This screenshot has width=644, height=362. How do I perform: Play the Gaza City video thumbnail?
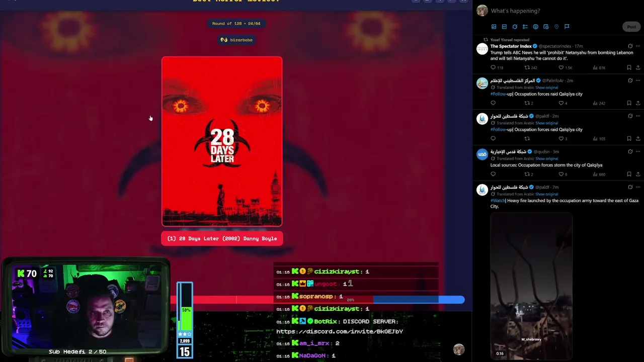pos(531,285)
